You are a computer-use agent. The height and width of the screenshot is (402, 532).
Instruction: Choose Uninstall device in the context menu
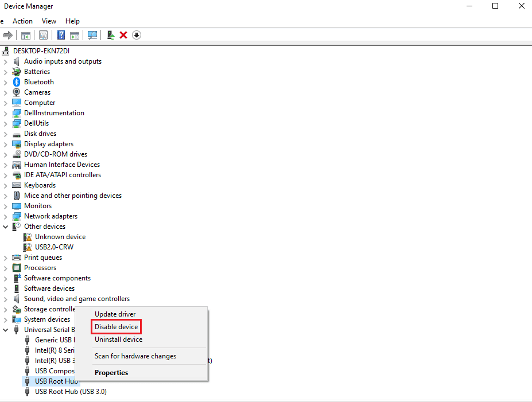[118, 339]
